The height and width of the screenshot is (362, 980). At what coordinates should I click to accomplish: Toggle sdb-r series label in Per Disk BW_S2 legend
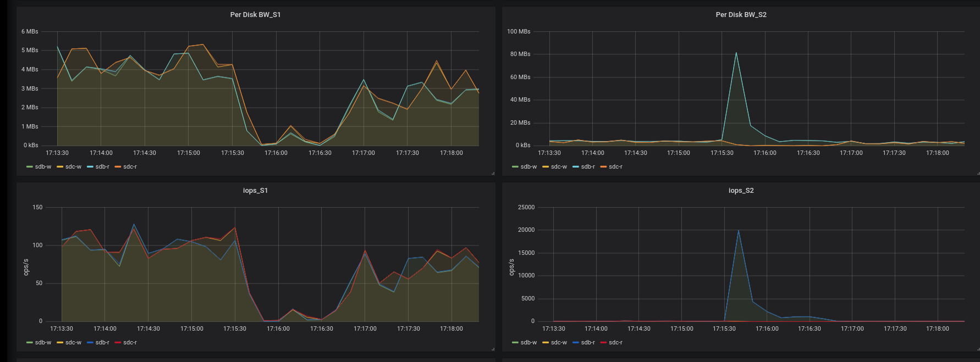click(x=588, y=166)
